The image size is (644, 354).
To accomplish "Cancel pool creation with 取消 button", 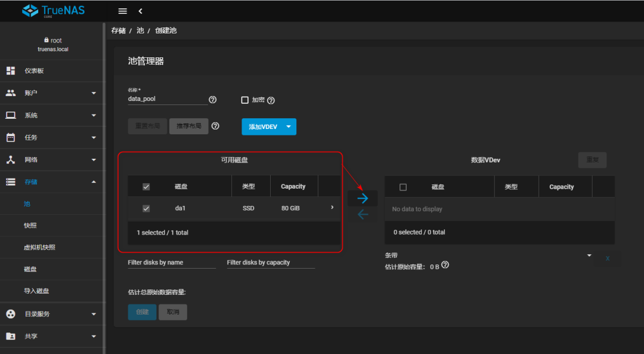I will (172, 312).
